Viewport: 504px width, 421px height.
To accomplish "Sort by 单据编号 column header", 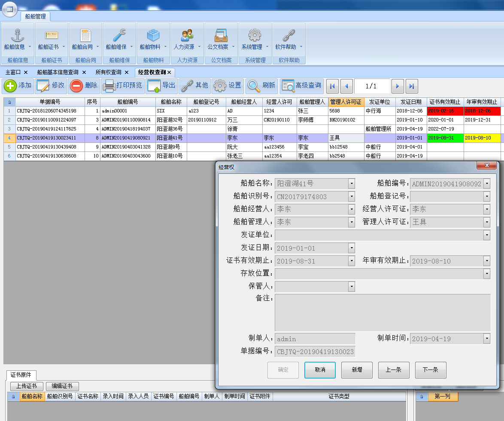I will pyautogui.click(x=50, y=102).
